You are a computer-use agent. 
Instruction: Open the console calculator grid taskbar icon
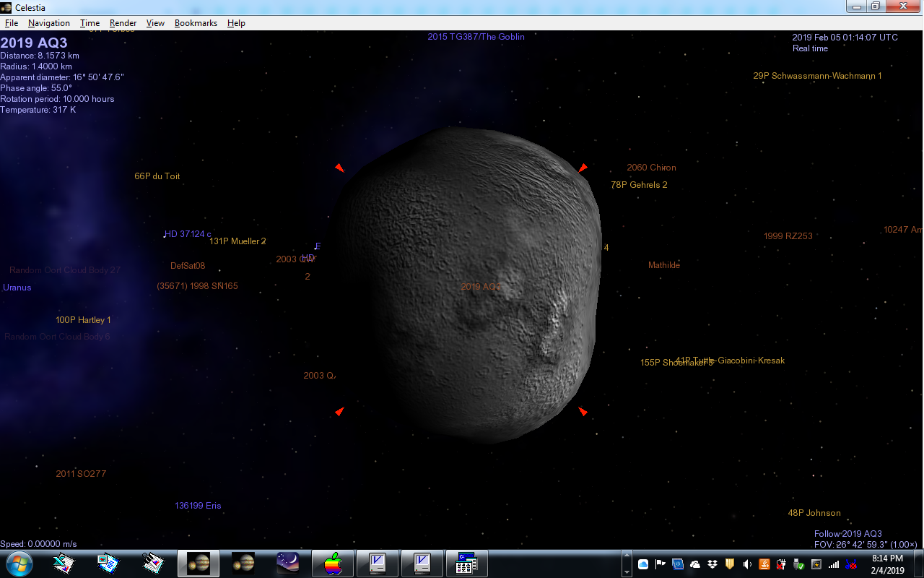click(x=467, y=563)
